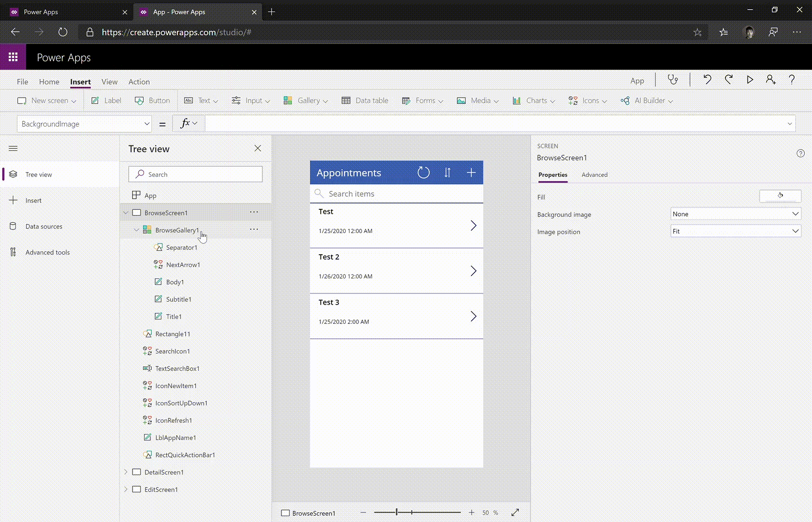
Task: Open help icon in the properties pane
Action: coord(800,153)
